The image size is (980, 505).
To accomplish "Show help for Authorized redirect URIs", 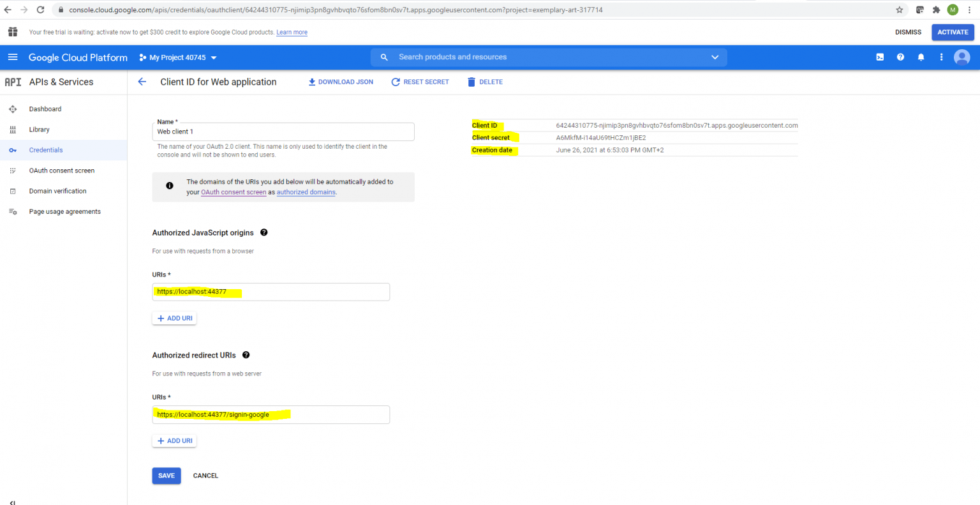I will [x=246, y=355].
